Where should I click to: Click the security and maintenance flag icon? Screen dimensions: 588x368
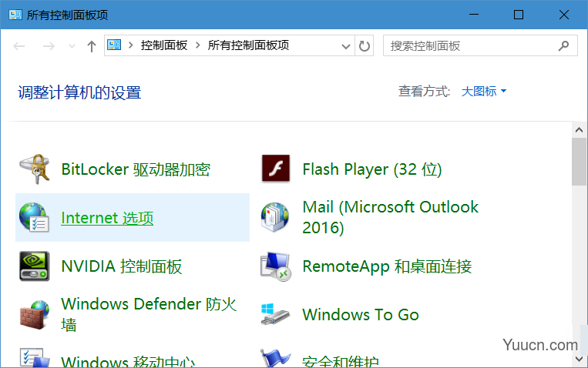(276, 358)
